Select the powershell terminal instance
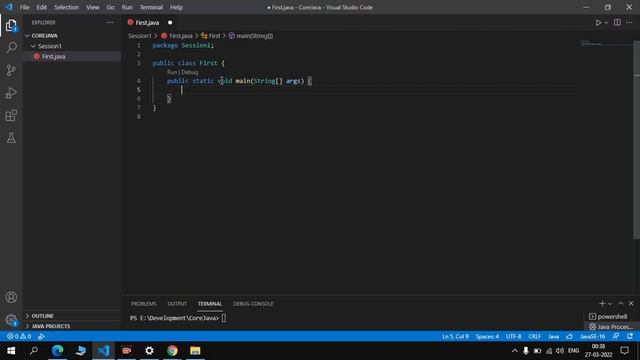Viewport: 640px width, 360px height. pos(608,316)
